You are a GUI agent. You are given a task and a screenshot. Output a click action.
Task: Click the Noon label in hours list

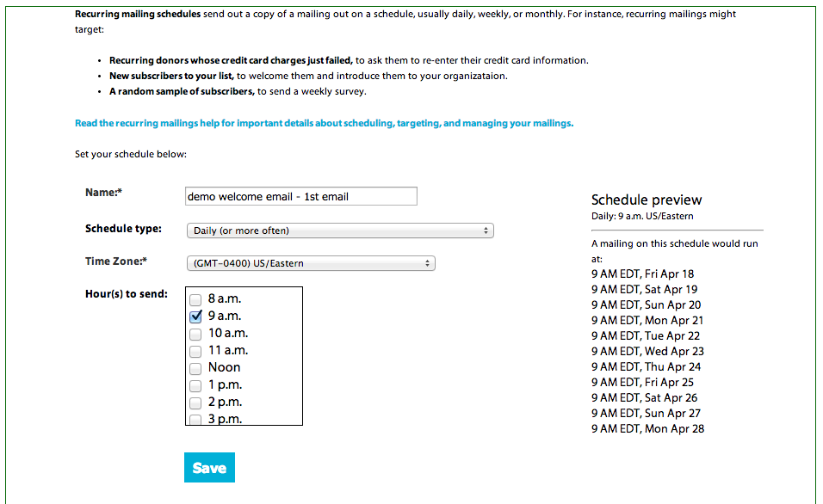pyautogui.click(x=224, y=367)
